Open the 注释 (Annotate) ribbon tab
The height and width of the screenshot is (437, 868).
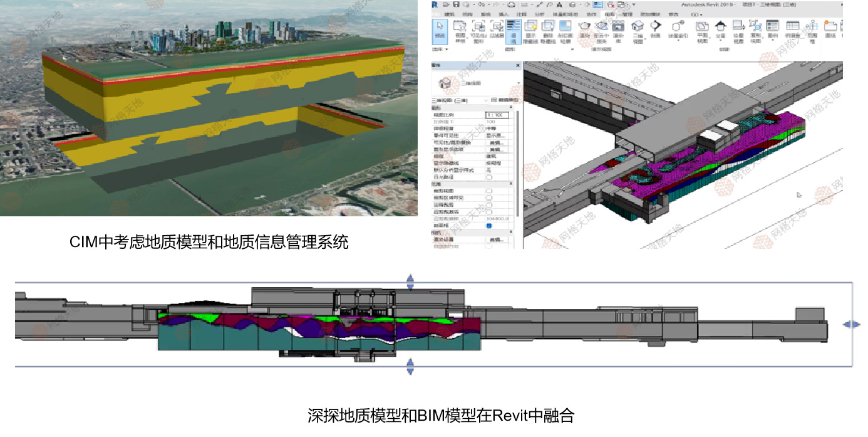pyautogui.click(x=521, y=13)
